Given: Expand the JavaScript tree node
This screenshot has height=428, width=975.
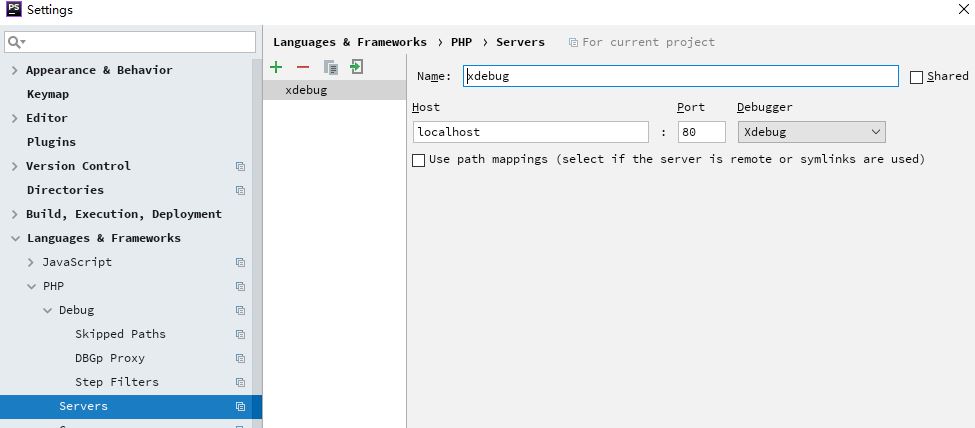Looking at the screenshot, I should coord(31,262).
